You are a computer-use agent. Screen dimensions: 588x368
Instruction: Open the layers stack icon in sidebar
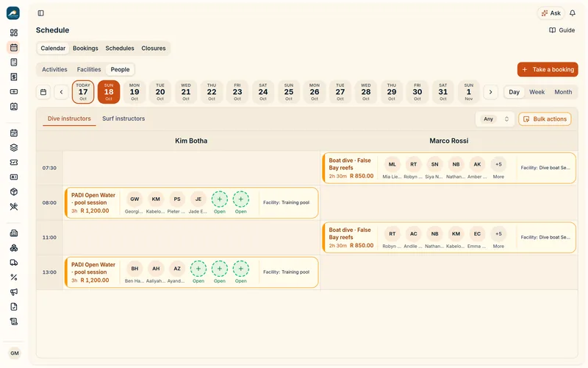[x=14, y=148]
